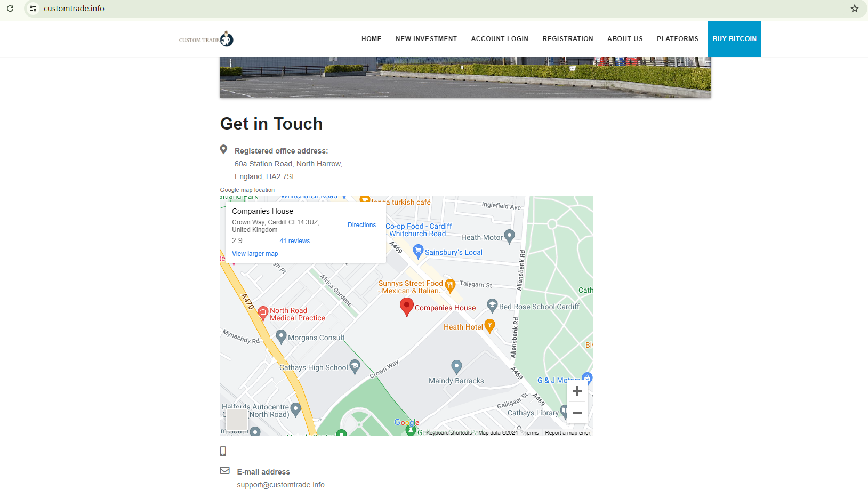Click the Red Rose School Cardiff marker
Screen dimensions: 868x498
[x=493, y=306]
